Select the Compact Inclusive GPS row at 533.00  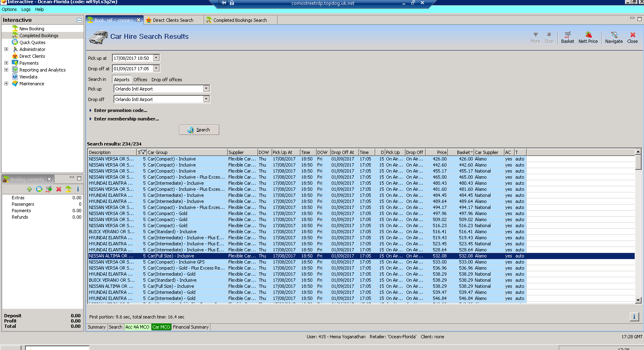[x=361, y=262]
